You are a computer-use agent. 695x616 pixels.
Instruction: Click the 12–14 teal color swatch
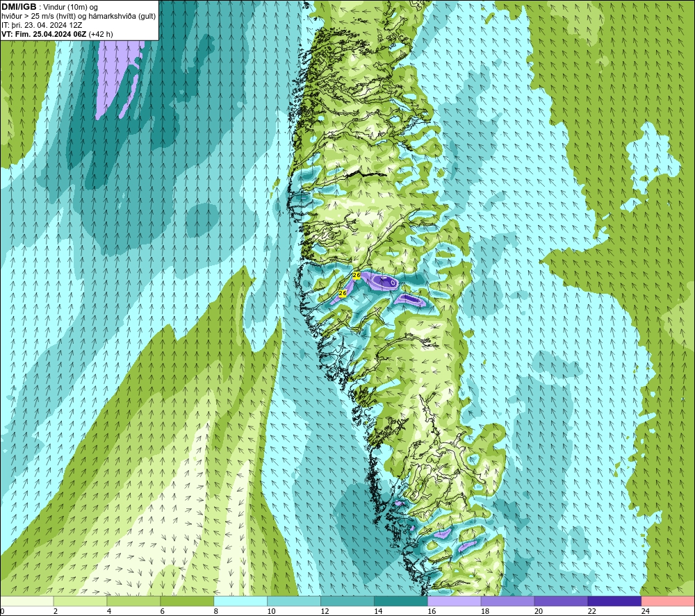point(347,601)
